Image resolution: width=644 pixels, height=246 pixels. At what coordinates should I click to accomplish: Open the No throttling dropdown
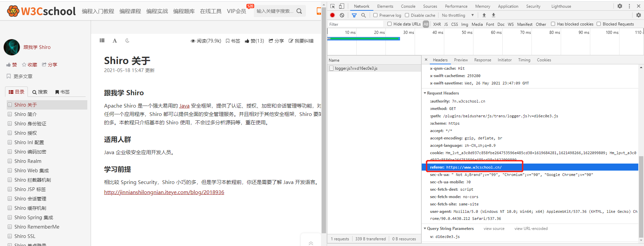point(458,15)
